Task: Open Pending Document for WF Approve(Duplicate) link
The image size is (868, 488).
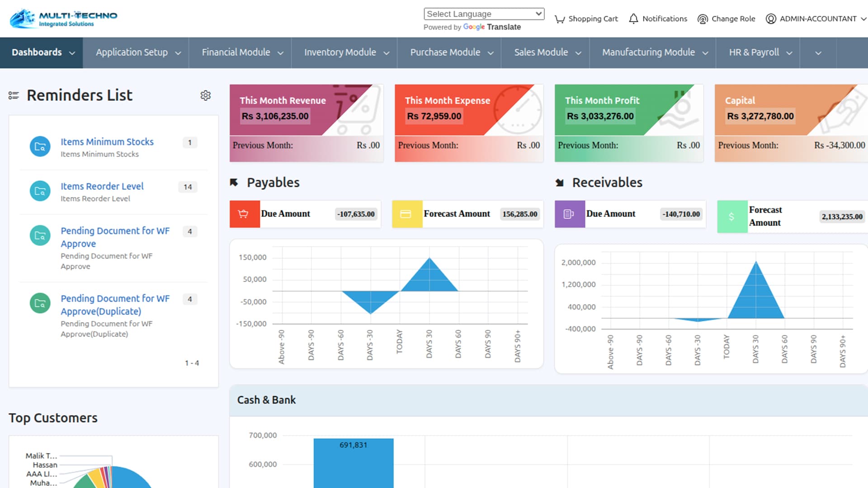Action: 115,305
